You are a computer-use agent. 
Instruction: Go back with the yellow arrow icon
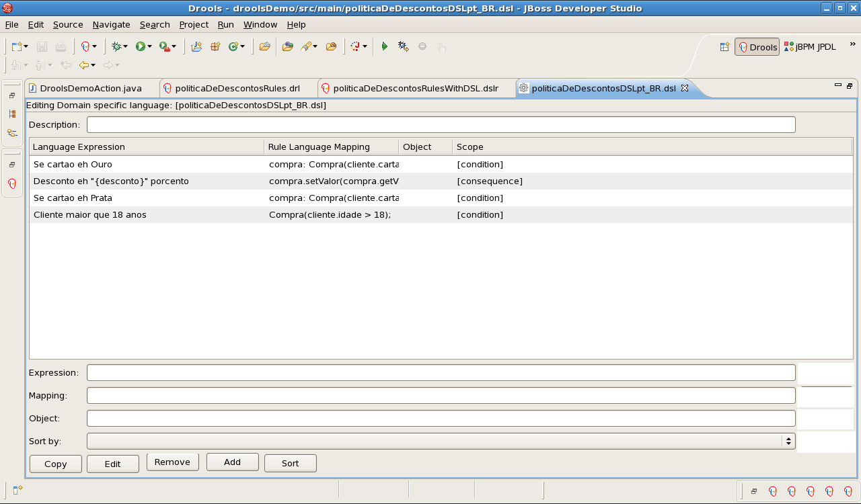pyautogui.click(x=84, y=65)
